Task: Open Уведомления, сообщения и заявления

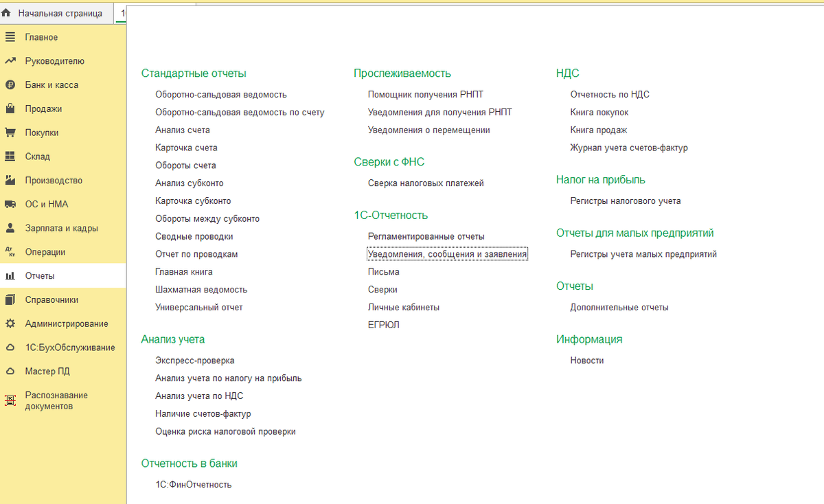Action: [448, 254]
